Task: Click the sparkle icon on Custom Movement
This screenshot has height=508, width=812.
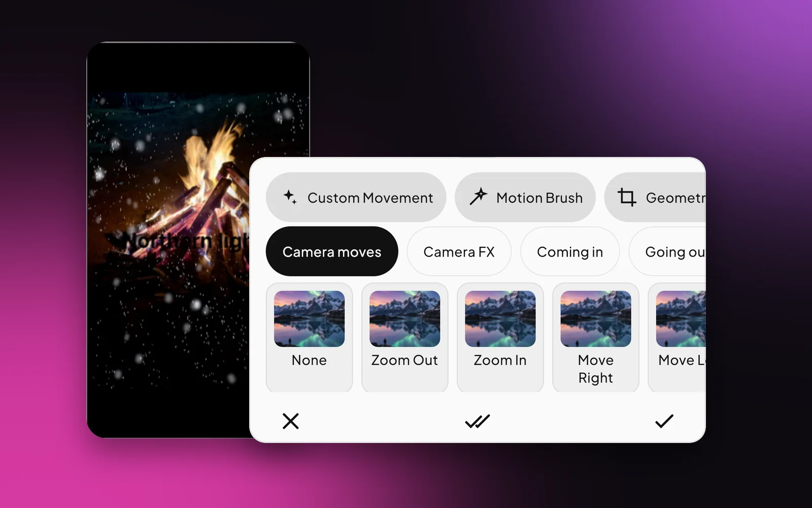Action: click(x=290, y=197)
